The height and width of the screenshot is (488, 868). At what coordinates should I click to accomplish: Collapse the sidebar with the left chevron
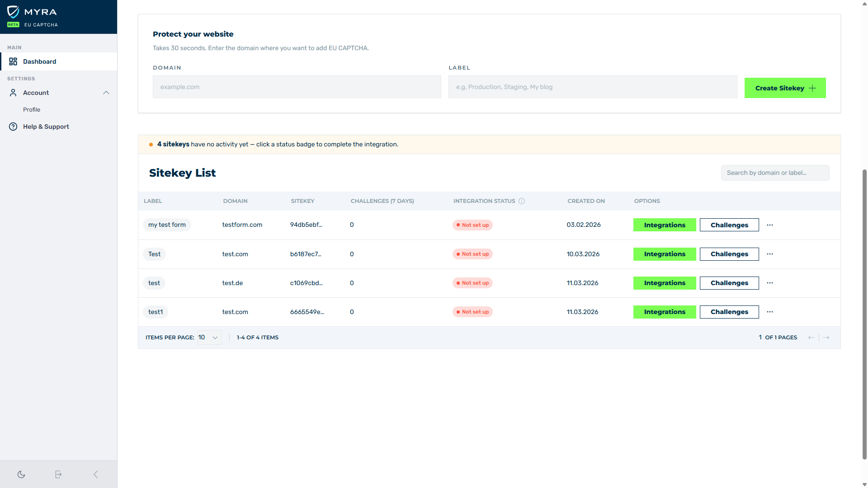[x=95, y=474]
